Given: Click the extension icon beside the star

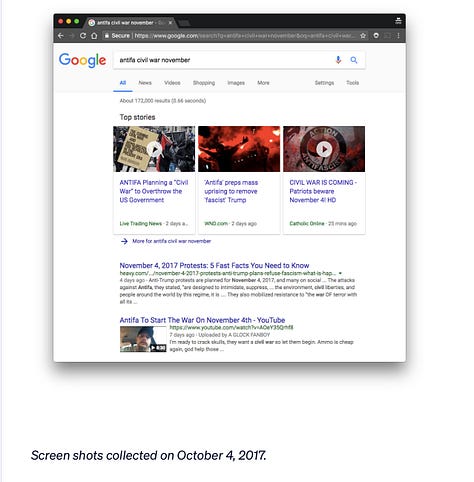Looking at the screenshot, I should (x=376, y=36).
